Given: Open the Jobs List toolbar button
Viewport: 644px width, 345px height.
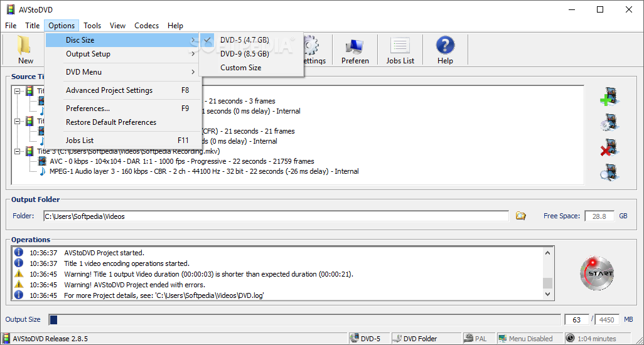Looking at the screenshot, I should [400, 50].
